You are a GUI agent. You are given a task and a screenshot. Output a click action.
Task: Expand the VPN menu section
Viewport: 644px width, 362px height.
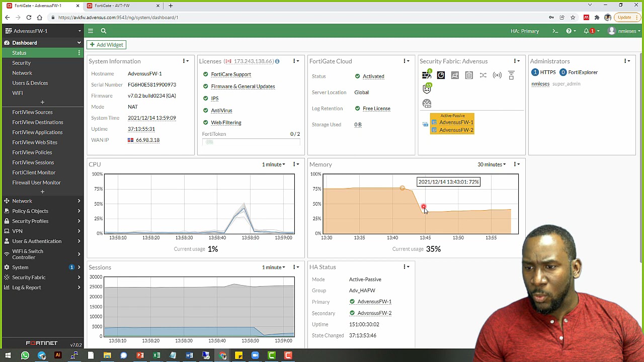coord(42,231)
